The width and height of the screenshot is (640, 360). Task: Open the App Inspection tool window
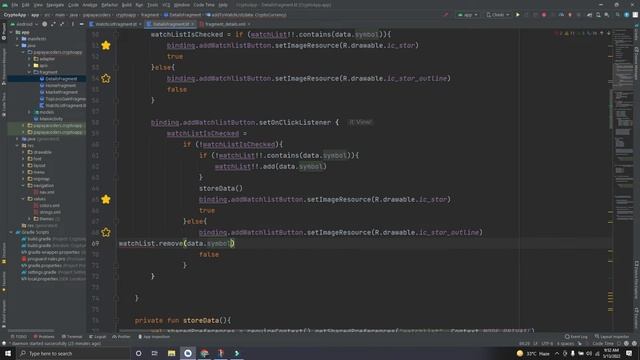(154, 337)
